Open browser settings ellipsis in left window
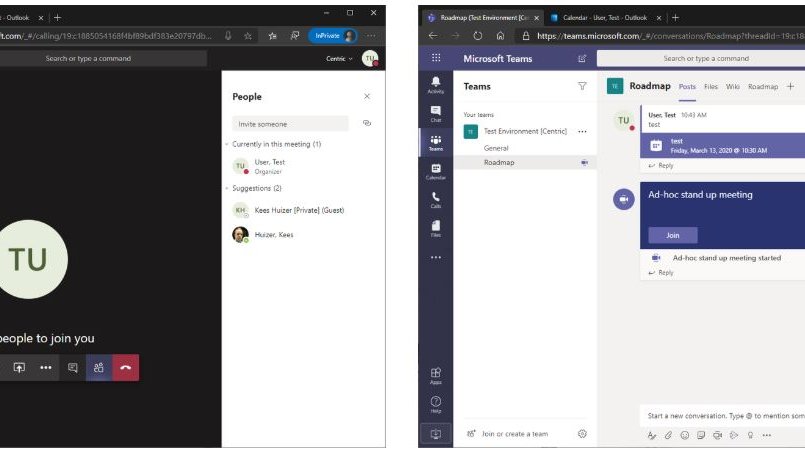The image size is (805, 452). tap(371, 36)
